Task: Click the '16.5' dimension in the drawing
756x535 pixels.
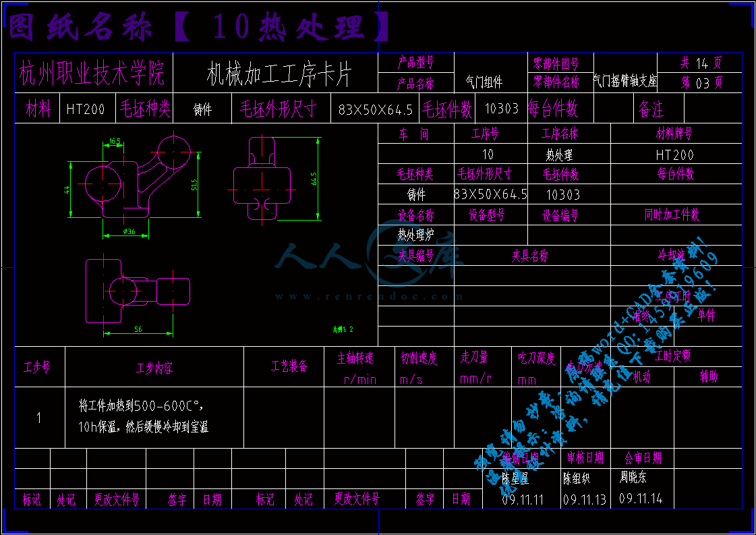Action: pos(114,142)
